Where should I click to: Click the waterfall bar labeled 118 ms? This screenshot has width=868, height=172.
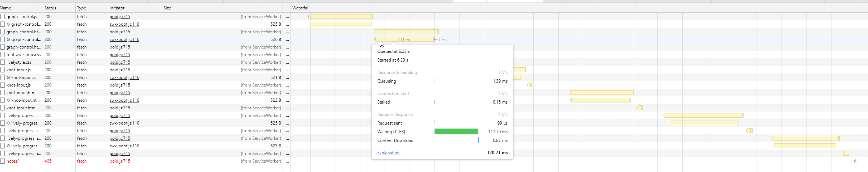click(404, 39)
